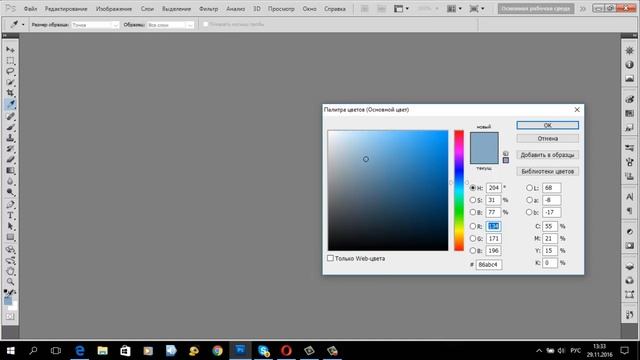Open the 'Образец' layers dropdown
Screen dimensions: 640x360
click(170, 25)
